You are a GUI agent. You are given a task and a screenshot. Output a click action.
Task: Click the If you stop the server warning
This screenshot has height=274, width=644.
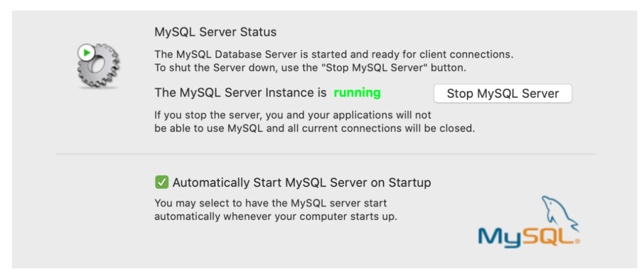point(293,114)
